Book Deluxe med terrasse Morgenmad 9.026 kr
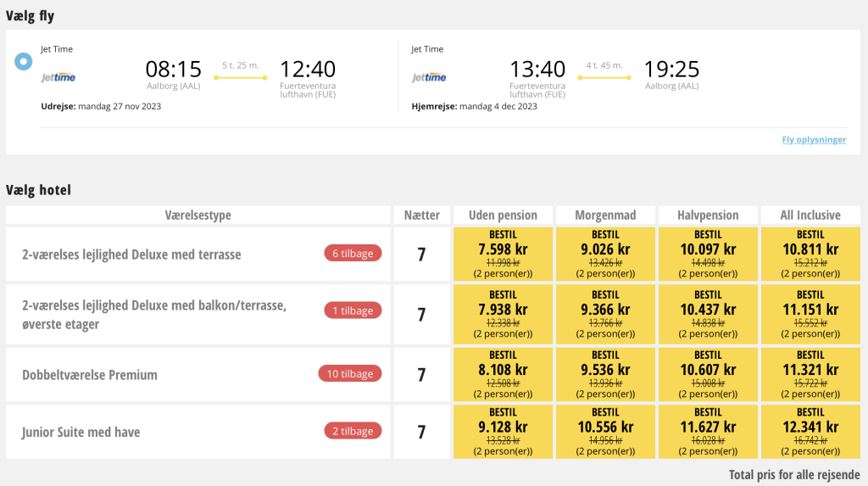Image resolution: width=868 pixels, height=486 pixels. click(x=605, y=254)
